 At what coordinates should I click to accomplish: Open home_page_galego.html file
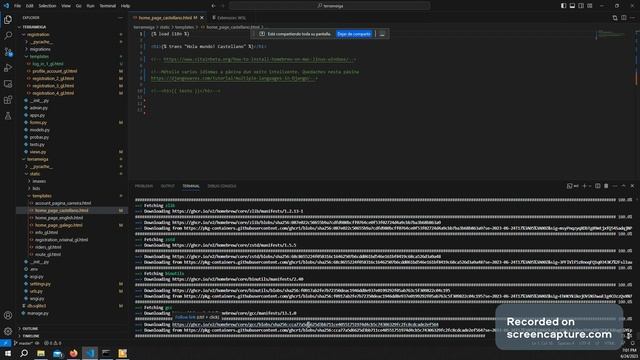[58, 225]
